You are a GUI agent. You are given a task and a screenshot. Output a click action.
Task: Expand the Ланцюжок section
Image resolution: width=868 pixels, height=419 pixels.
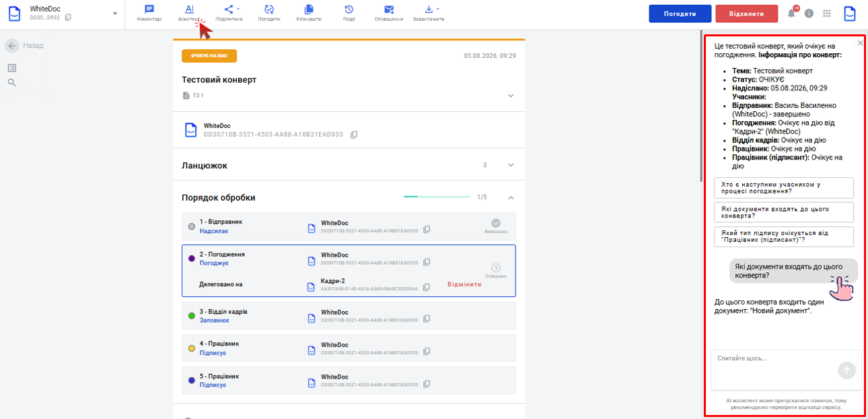click(x=511, y=165)
